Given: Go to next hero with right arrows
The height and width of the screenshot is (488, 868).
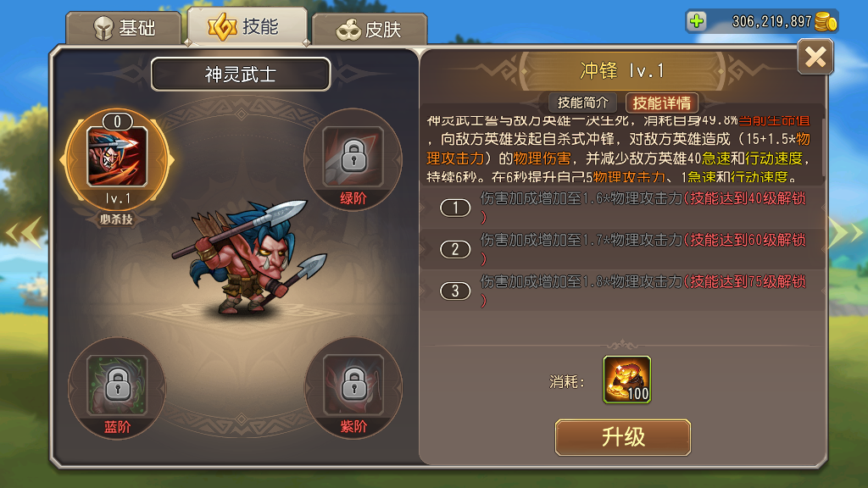Looking at the screenshot, I should [845, 232].
